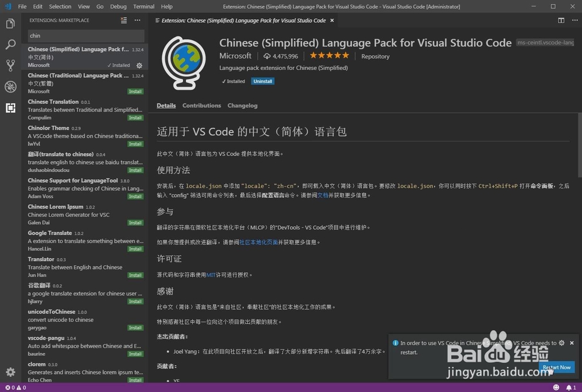Click the VS Code logo in title bar
This screenshot has width=582, height=392.
tap(8, 6)
